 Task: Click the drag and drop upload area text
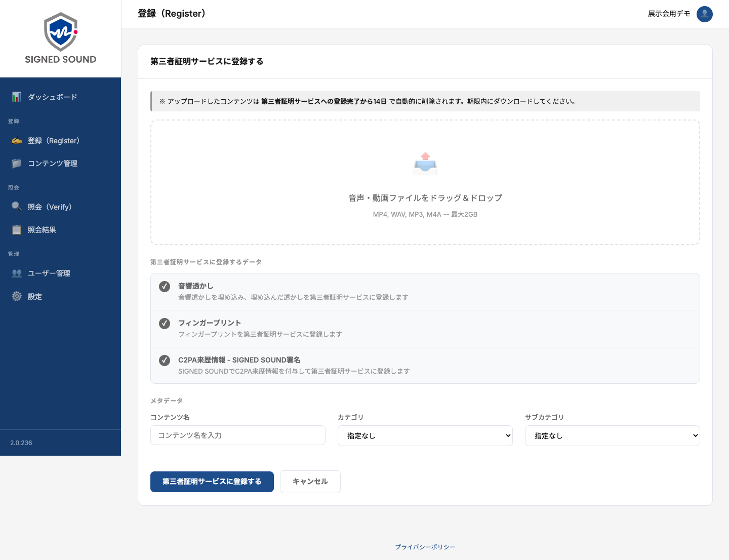425,198
